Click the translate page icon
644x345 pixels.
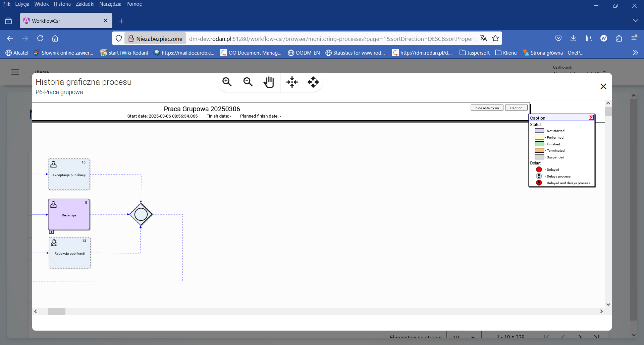pos(484,38)
